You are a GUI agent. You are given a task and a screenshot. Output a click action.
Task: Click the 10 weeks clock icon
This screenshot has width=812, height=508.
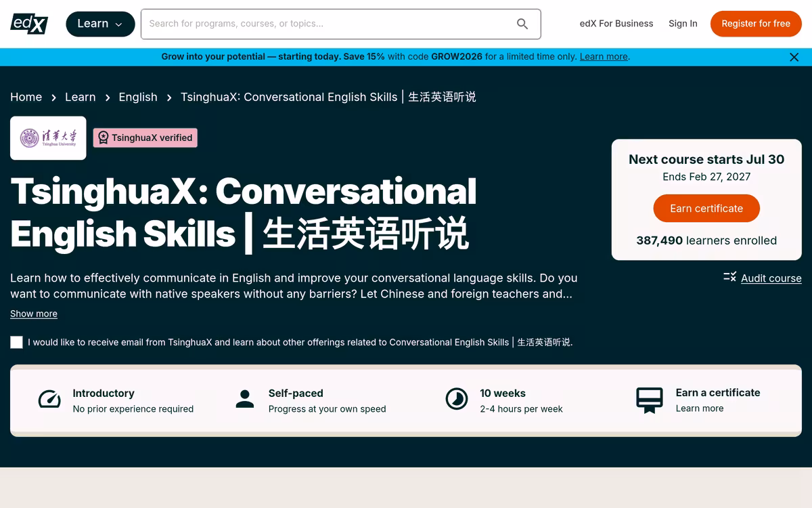[457, 400]
